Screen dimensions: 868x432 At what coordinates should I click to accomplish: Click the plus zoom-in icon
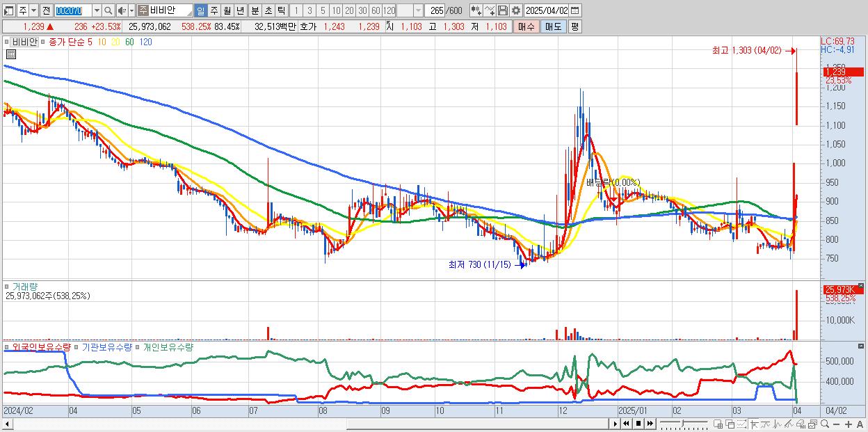(849, 424)
